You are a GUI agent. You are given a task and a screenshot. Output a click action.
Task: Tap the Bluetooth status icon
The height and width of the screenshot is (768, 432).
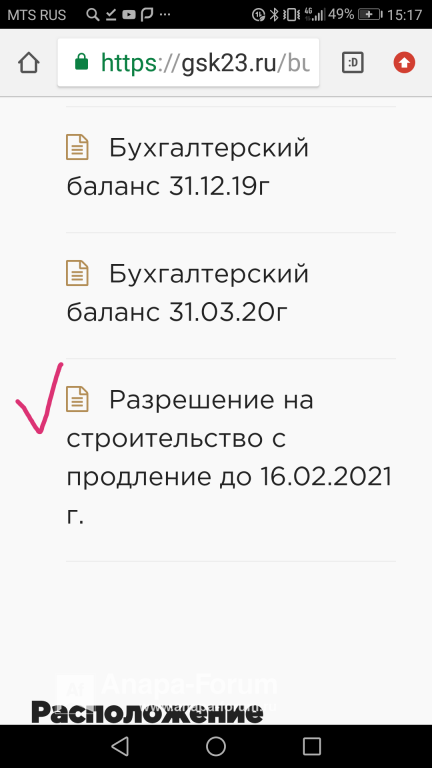pyautogui.click(x=274, y=15)
